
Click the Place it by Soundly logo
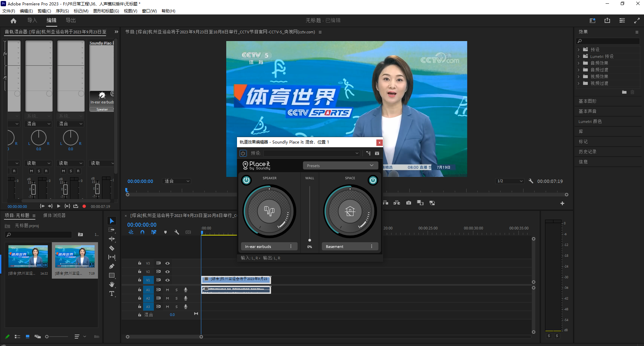(x=257, y=165)
